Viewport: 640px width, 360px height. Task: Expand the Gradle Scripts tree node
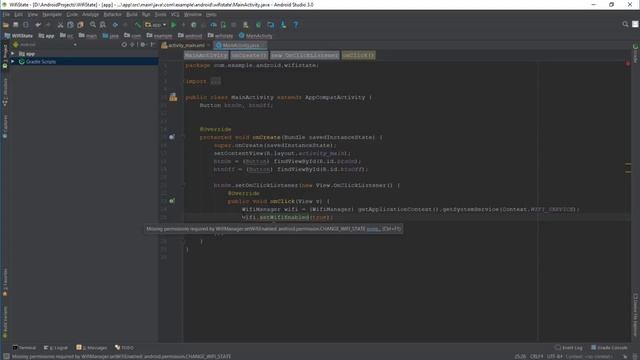(13, 62)
